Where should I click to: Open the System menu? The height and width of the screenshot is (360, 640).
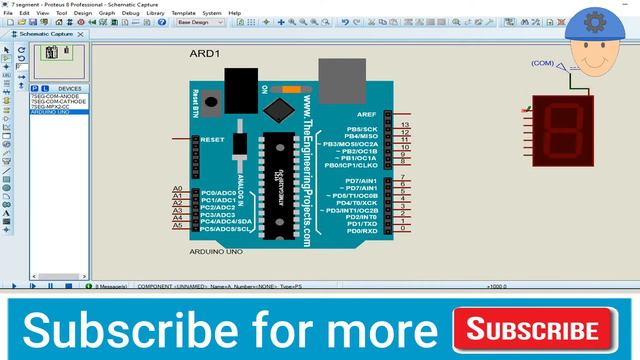click(212, 13)
